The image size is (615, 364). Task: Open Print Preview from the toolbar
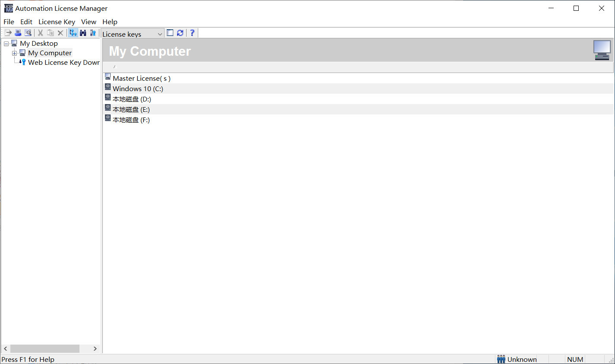coord(28,33)
